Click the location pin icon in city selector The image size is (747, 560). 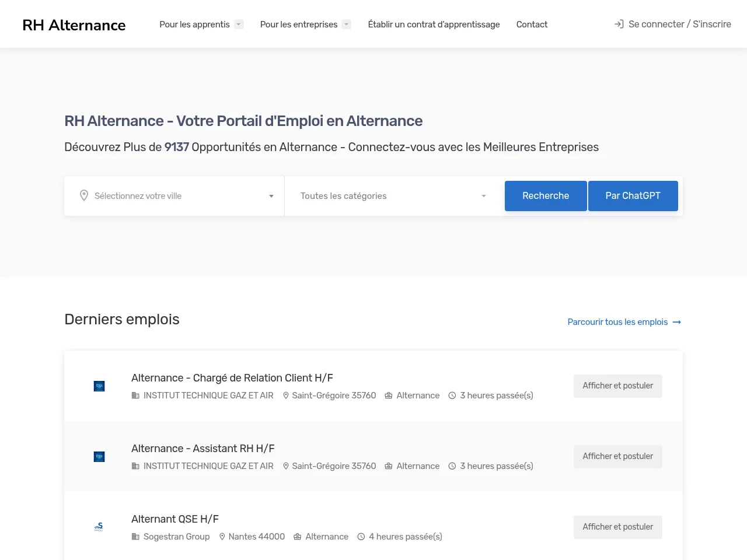(84, 195)
